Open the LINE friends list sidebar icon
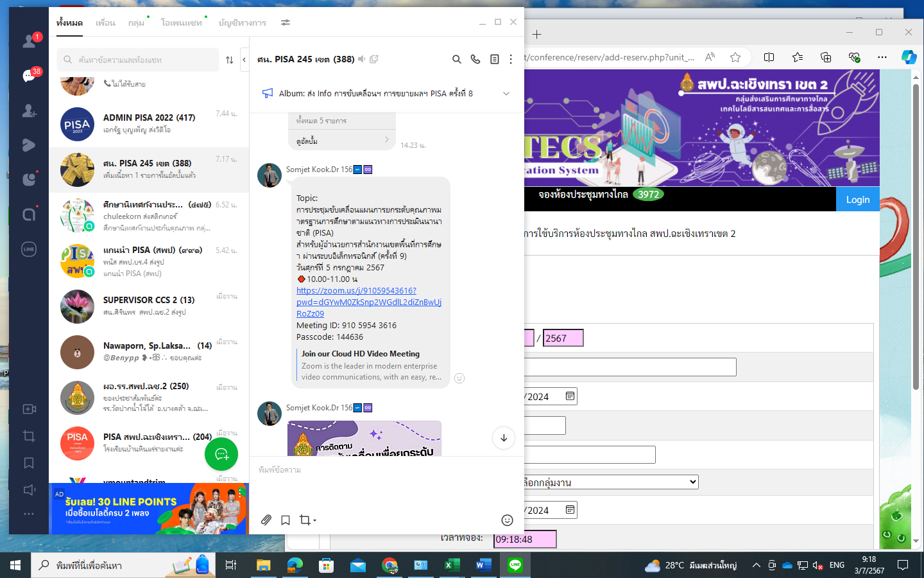Viewport: 924px width, 578px height. pyautogui.click(x=29, y=42)
